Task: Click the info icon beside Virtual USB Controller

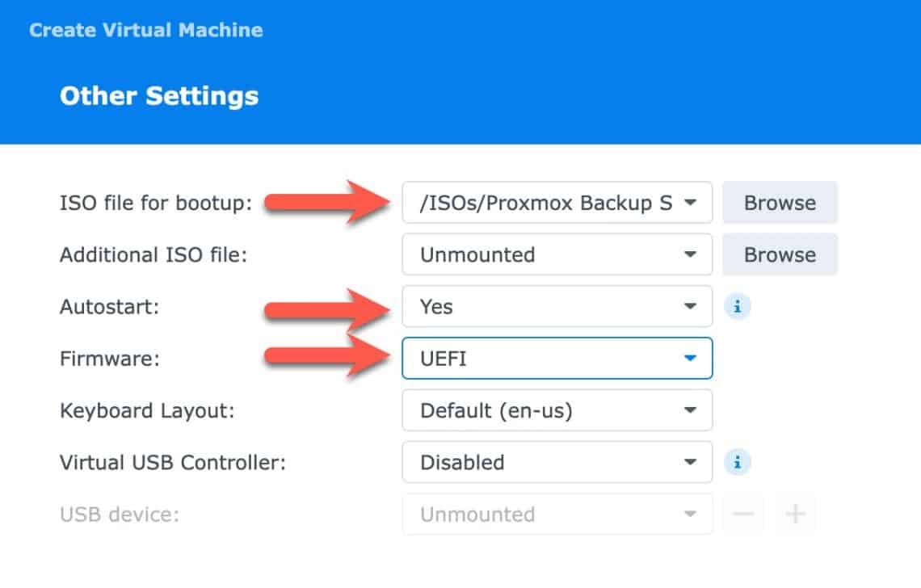Action: click(x=737, y=463)
